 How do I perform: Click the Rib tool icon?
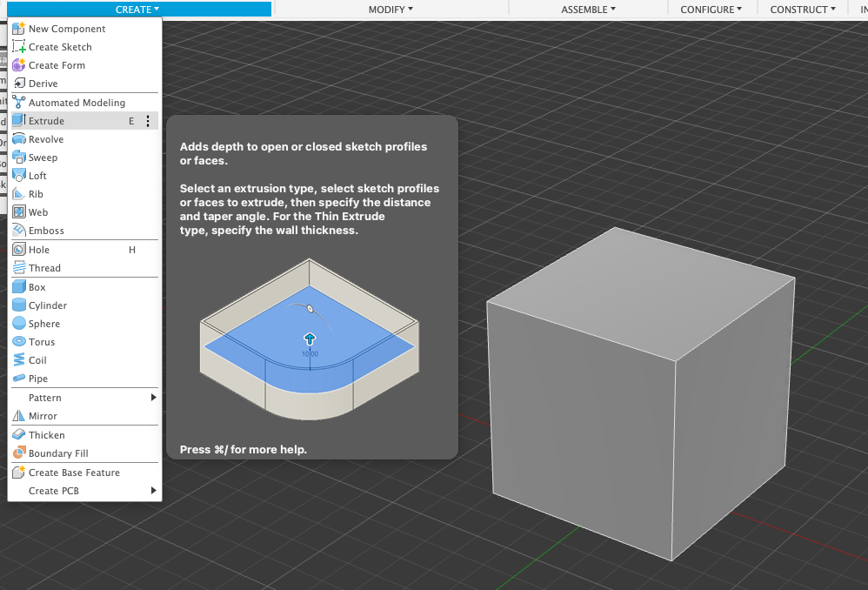pos(19,193)
